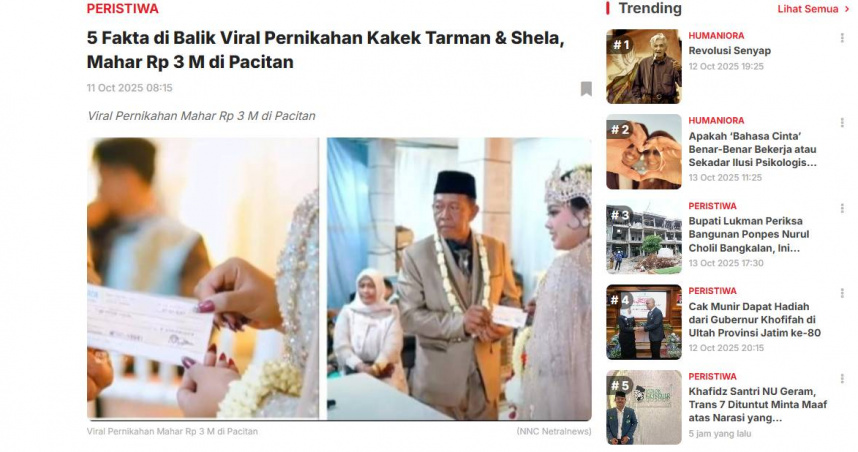
Task: Open HUMANIORA category on Revolusi Senyap
Action: (716, 36)
